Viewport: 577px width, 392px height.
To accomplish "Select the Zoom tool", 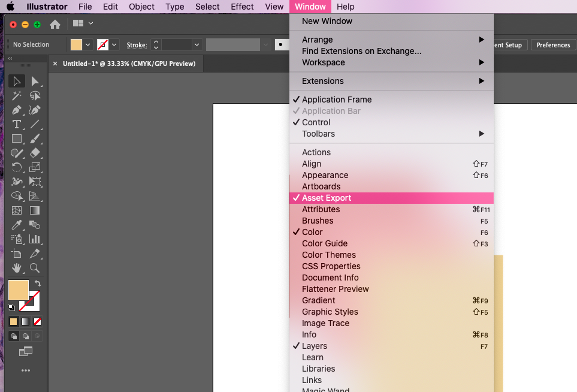I will (35, 268).
